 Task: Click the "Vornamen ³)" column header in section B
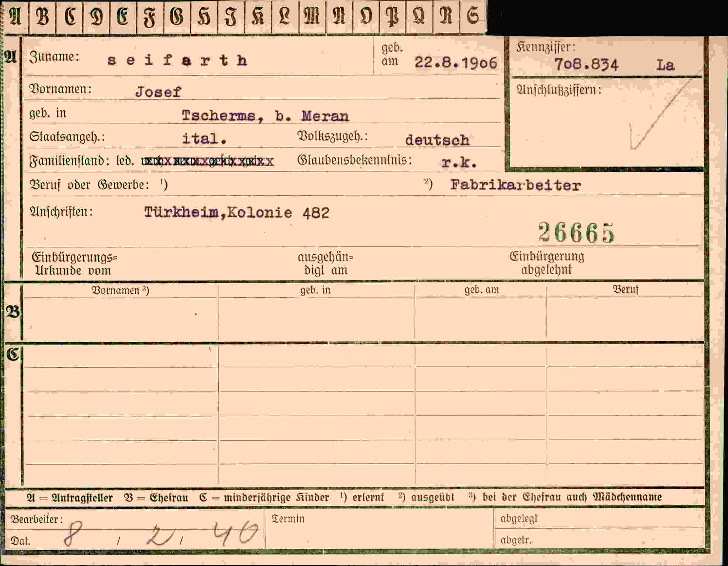[x=120, y=290]
